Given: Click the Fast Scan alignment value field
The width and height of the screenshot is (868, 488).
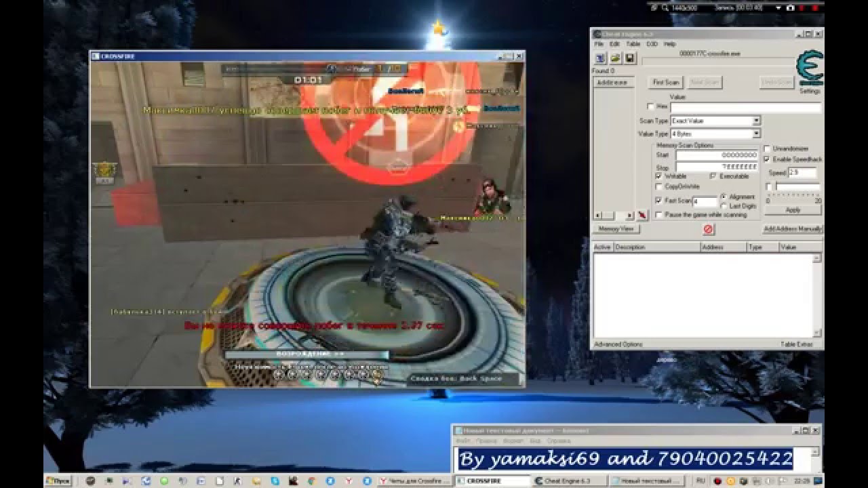Looking at the screenshot, I should (x=705, y=201).
